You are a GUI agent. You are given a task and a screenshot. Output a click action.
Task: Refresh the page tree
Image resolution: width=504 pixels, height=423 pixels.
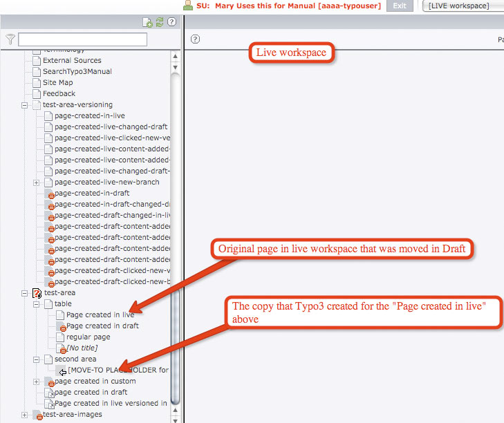pos(159,22)
